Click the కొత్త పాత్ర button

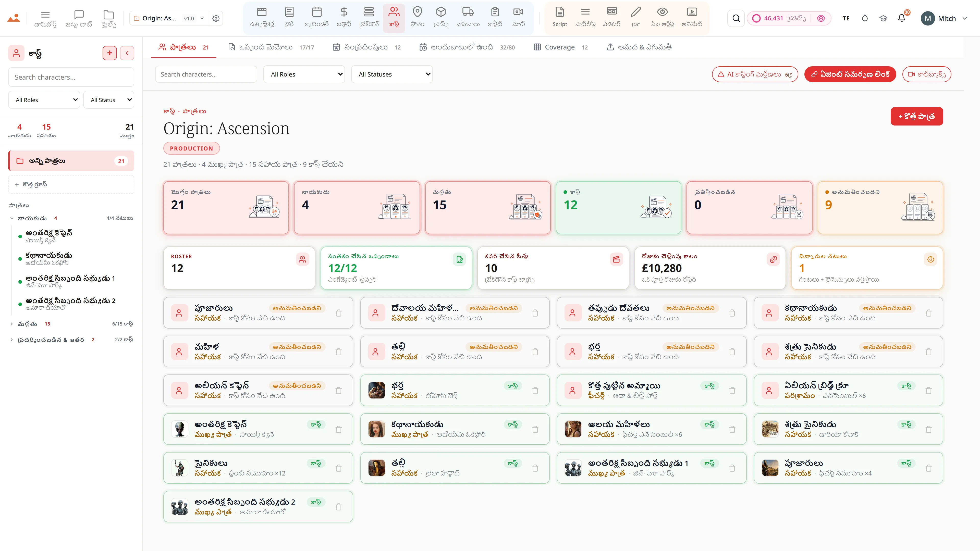pyautogui.click(x=916, y=116)
